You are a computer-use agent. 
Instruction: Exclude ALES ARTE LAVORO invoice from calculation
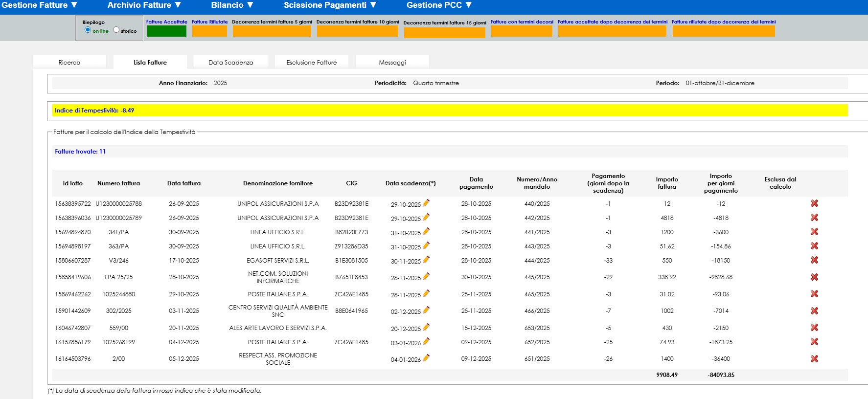click(814, 328)
